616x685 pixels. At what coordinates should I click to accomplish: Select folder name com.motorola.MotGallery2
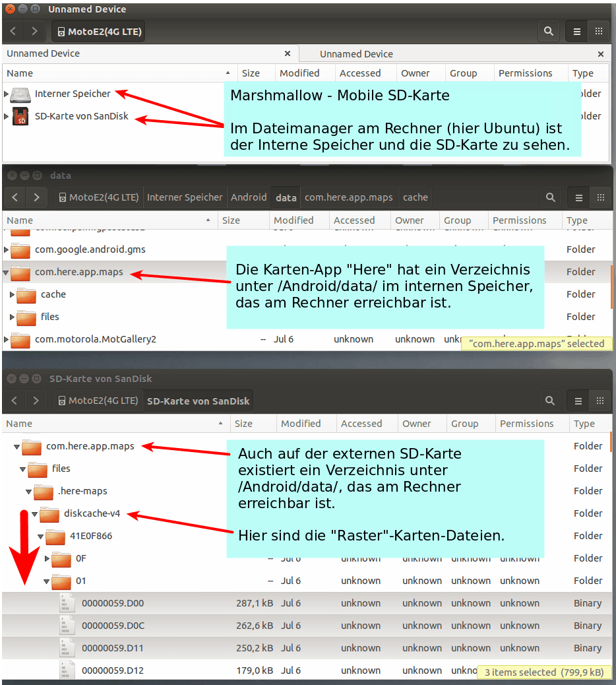96,339
